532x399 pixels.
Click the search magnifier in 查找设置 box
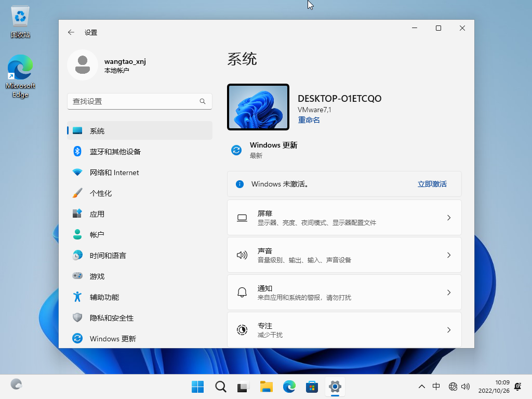pyautogui.click(x=203, y=101)
